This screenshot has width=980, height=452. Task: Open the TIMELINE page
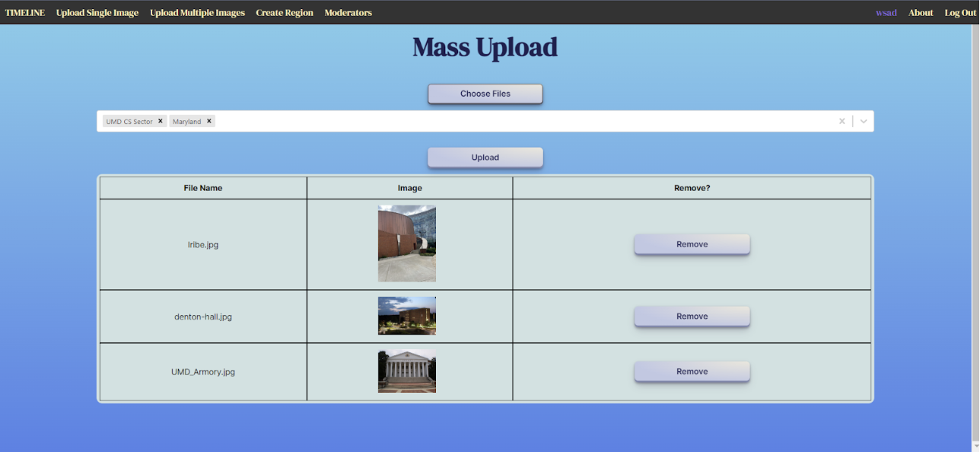[25, 13]
